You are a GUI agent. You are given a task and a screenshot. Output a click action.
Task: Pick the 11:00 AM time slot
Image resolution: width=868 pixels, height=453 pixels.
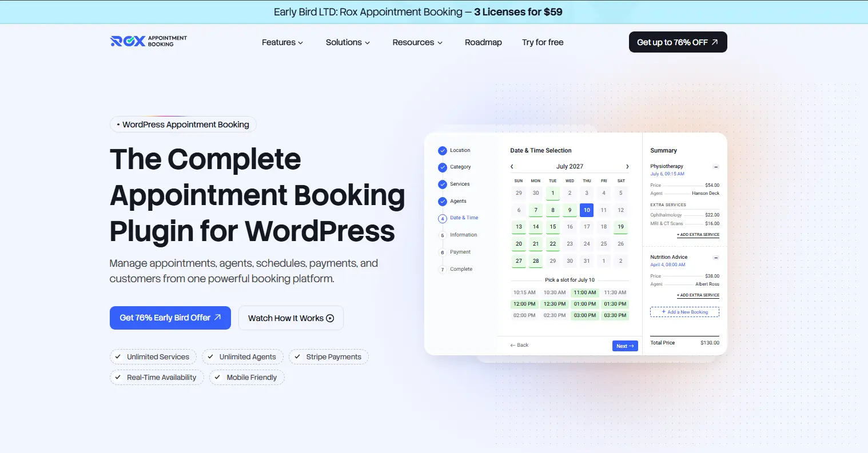pos(585,292)
